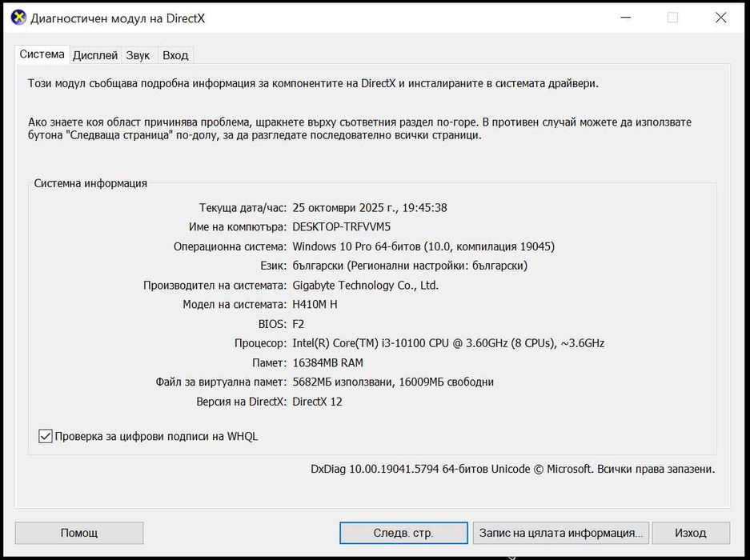This screenshot has width=750, height=560.
Task: Click the Intel Core i3-10100 processor value
Action: pyautogui.click(x=448, y=343)
